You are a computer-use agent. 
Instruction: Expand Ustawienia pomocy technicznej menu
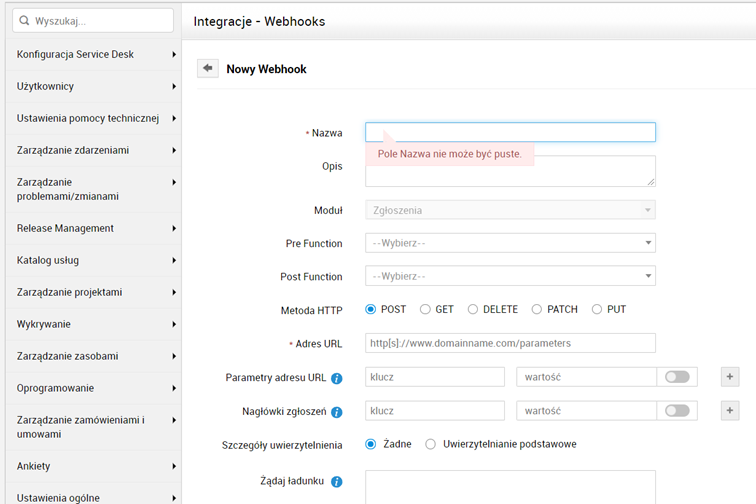click(94, 118)
